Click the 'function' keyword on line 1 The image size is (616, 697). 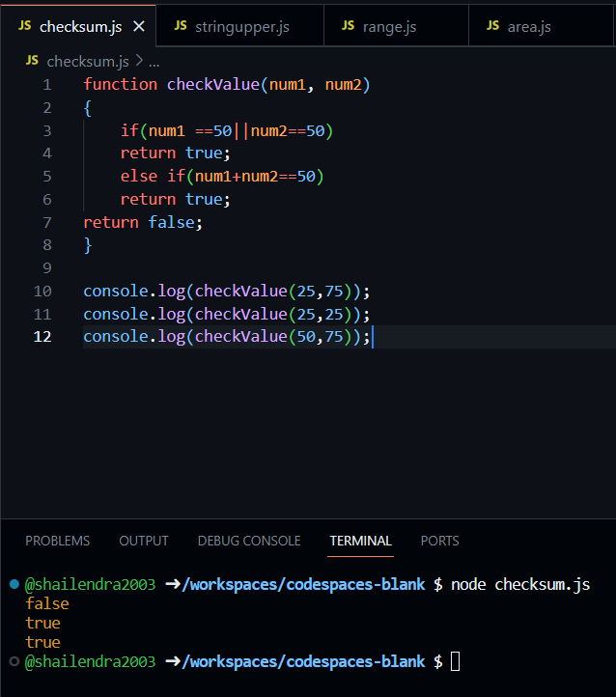[121, 84]
